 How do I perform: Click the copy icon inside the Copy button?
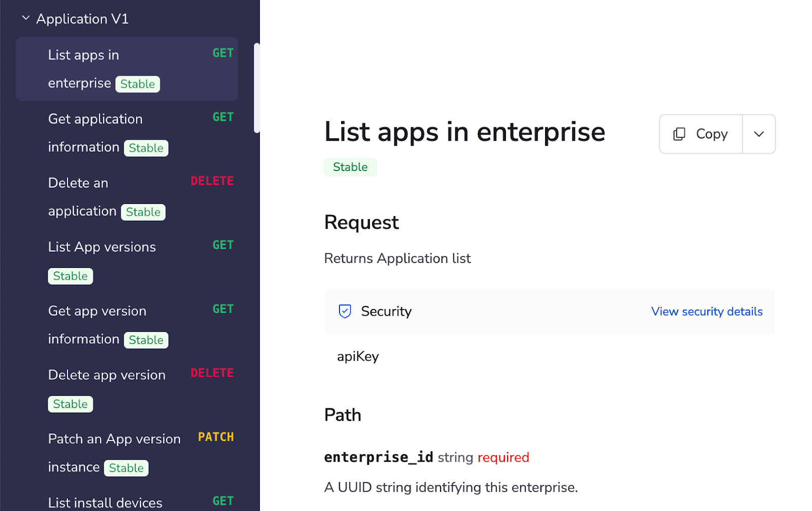click(679, 133)
